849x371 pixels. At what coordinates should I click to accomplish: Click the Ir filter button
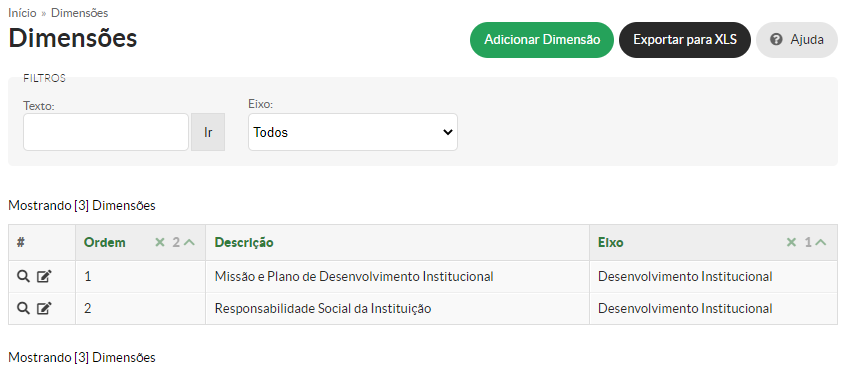[208, 132]
